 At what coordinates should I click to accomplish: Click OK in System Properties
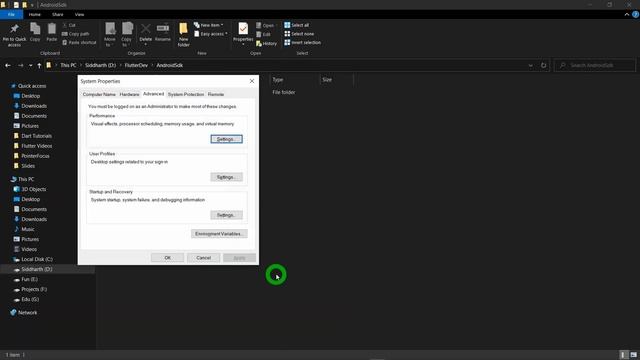point(167,258)
